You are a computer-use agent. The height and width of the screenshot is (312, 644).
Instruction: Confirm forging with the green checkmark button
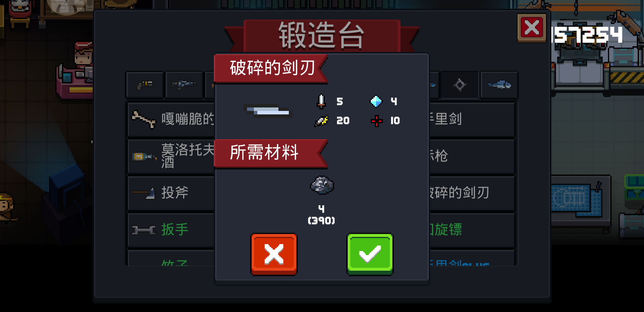pos(370,254)
